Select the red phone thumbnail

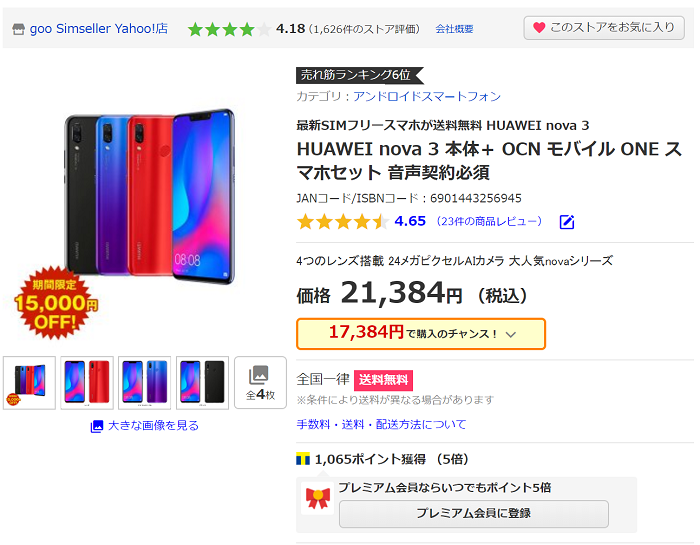pyautogui.click(x=87, y=383)
